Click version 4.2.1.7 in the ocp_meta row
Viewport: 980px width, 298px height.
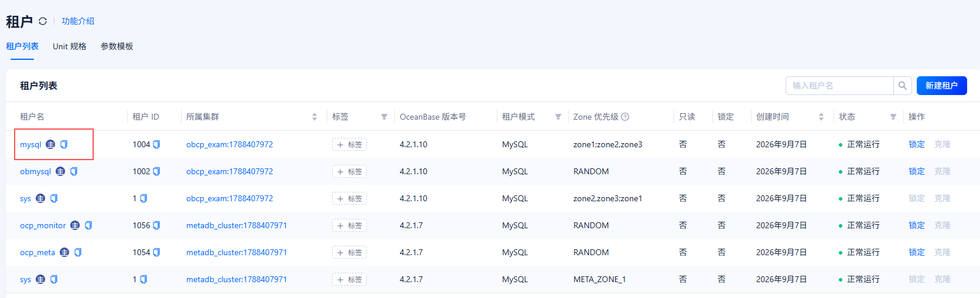(411, 252)
